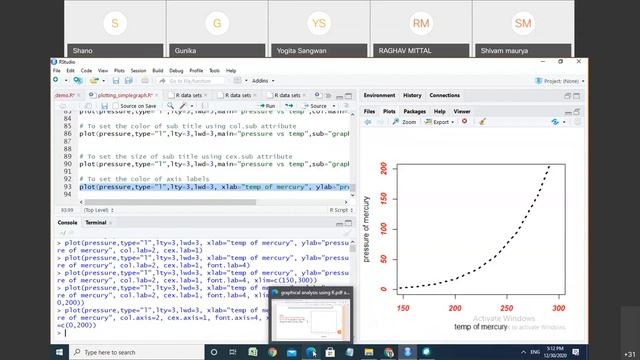Open the Build menu
Screen dimensions: 640x360
coord(158,71)
